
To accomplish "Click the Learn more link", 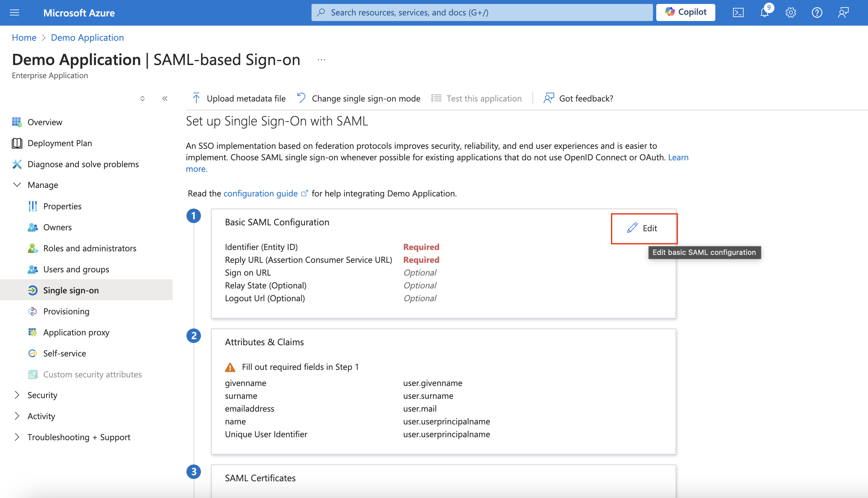I will point(678,157).
